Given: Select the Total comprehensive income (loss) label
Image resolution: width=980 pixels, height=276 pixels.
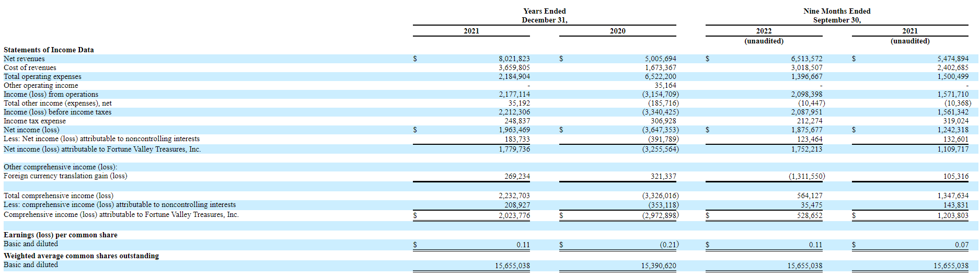Looking at the screenshot, I should 58,196.
